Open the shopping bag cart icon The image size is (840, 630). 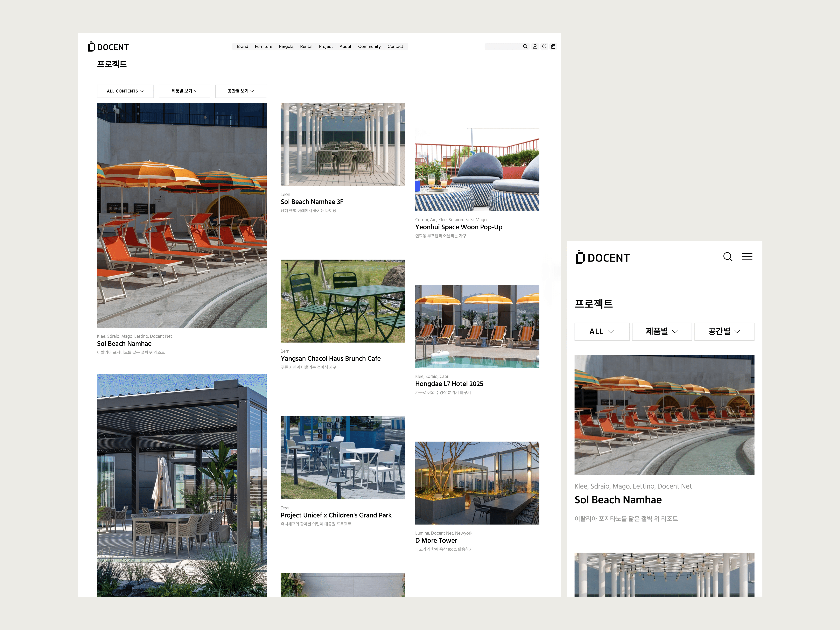click(x=553, y=46)
